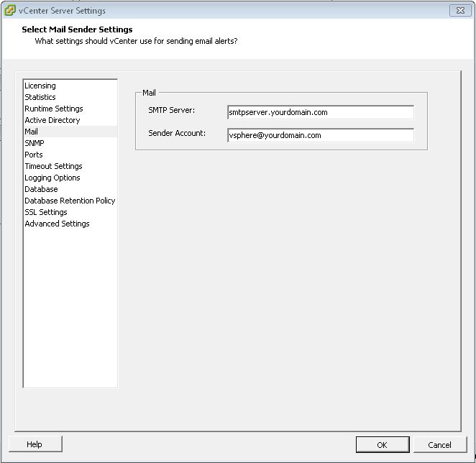Select Active Directory in the sidebar
Viewport: 476px width, 463px height.
[52, 120]
